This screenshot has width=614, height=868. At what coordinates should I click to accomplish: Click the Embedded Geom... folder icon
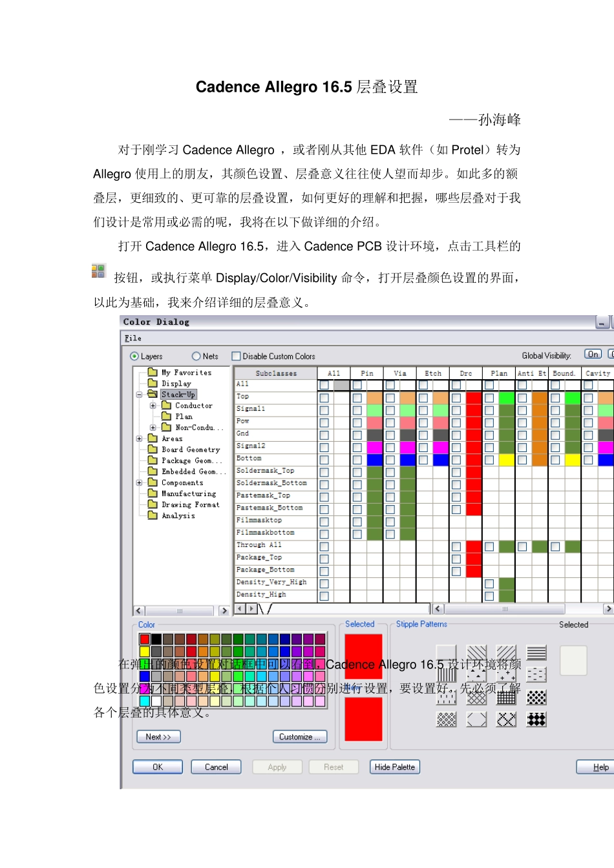pyautogui.click(x=153, y=471)
